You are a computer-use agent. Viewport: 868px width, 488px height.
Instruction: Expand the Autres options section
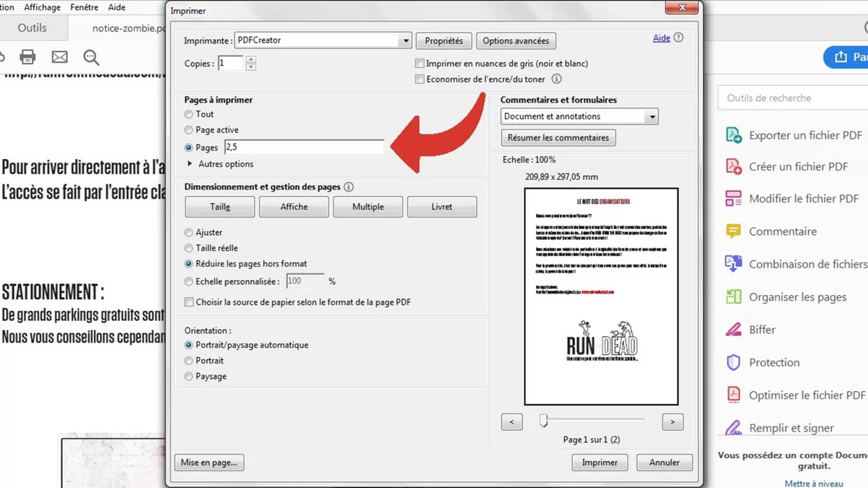(x=191, y=164)
